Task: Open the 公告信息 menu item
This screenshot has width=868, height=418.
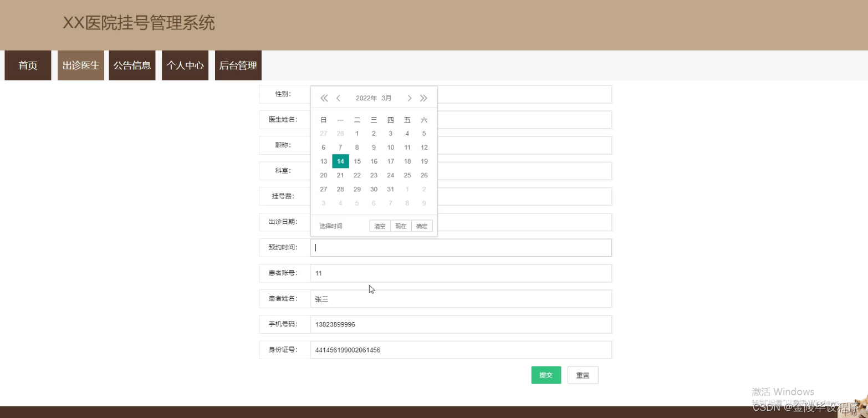Action: pos(132,65)
